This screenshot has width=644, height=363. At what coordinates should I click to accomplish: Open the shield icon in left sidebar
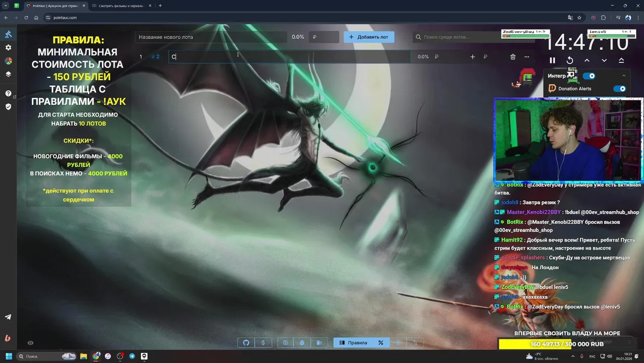8,106
